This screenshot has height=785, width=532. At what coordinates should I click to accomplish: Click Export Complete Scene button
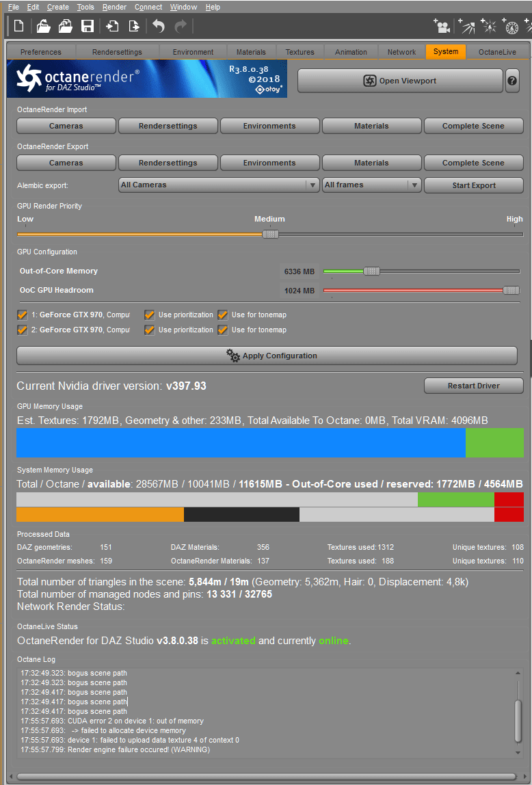pyautogui.click(x=473, y=163)
